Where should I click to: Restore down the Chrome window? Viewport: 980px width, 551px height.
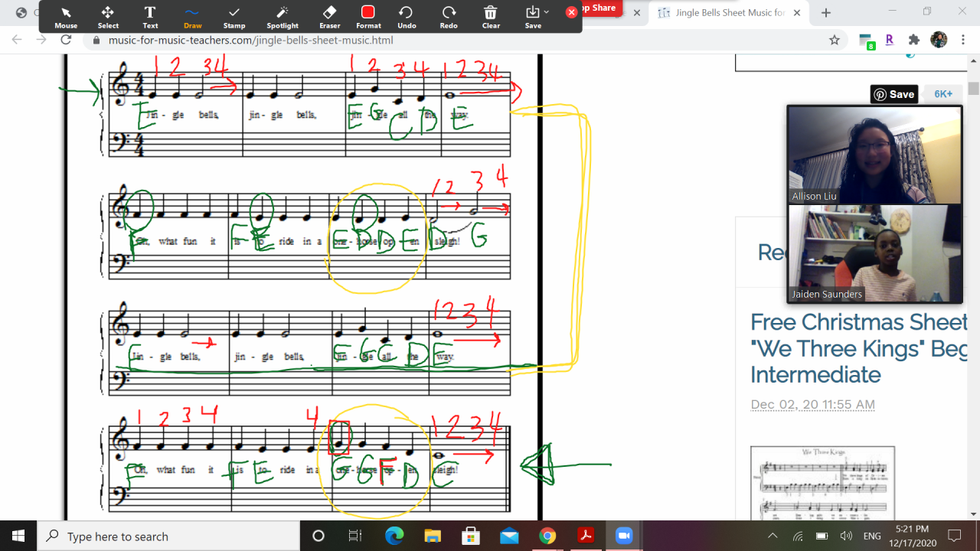tap(927, 11)
